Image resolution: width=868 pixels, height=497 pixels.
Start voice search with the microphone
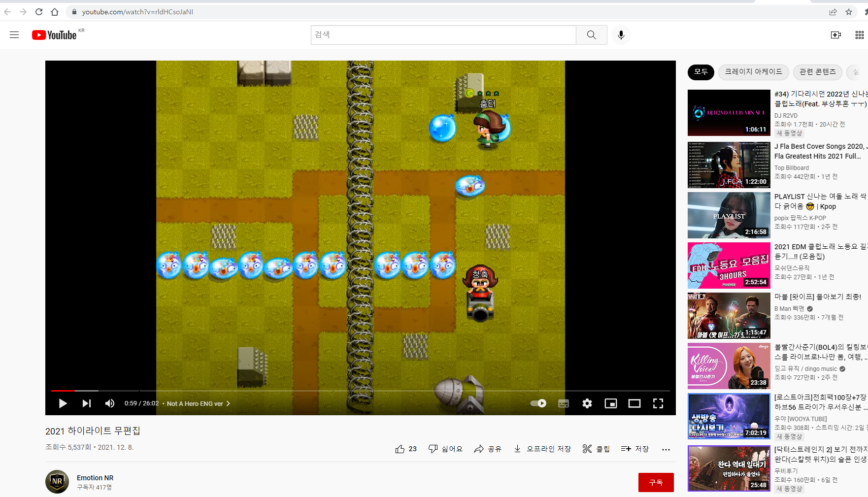621,35
